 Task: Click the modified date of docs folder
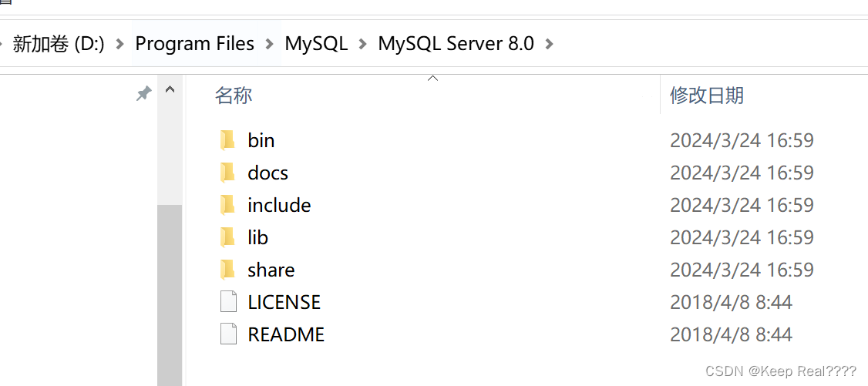point(742,173)
